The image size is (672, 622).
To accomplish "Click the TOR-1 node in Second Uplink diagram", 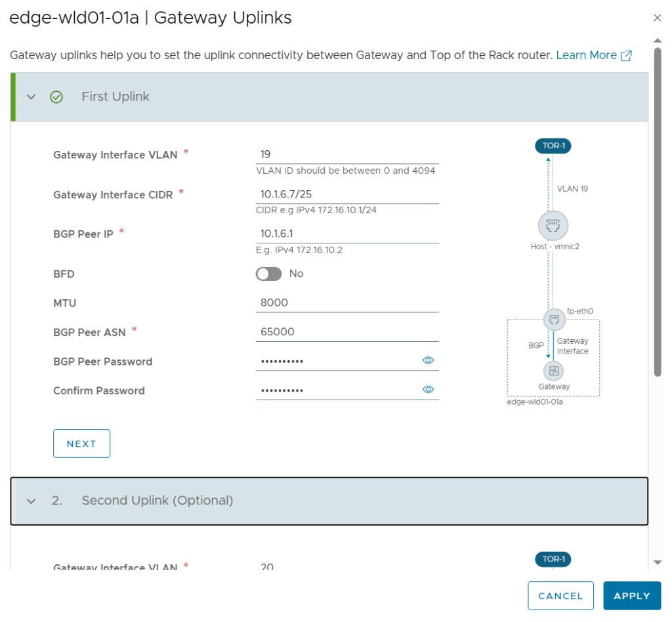I will 553,559.
